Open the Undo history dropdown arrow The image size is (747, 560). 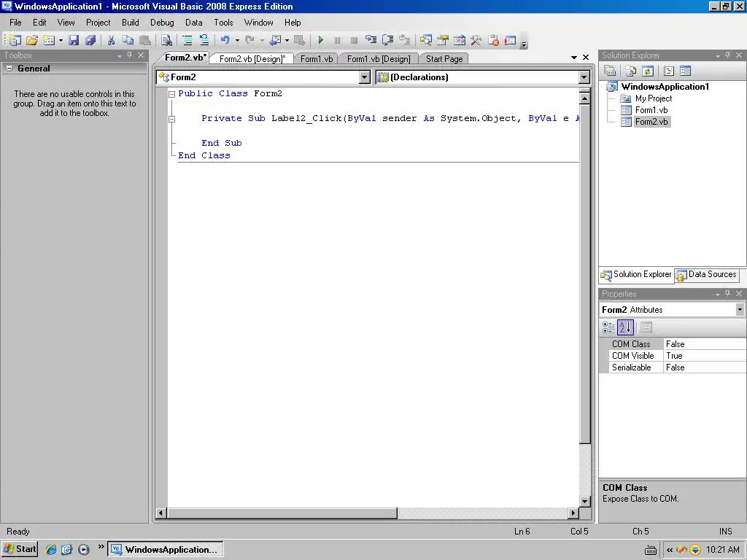237,41
